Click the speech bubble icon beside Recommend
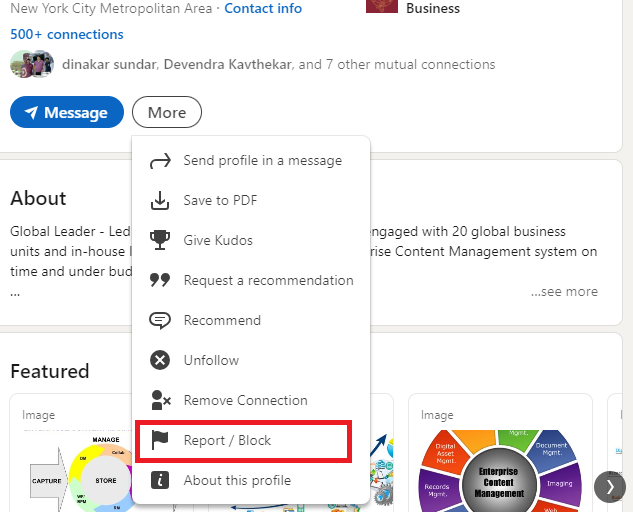Viewport: 633px width, 512px height. (160, 320)
